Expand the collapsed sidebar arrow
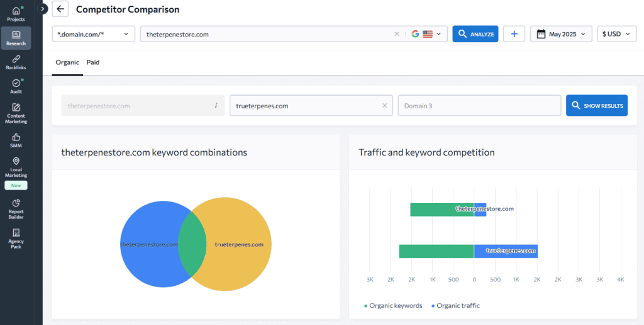Image resolution: width=644 pixels, height=325 pixels. [42, 8]
